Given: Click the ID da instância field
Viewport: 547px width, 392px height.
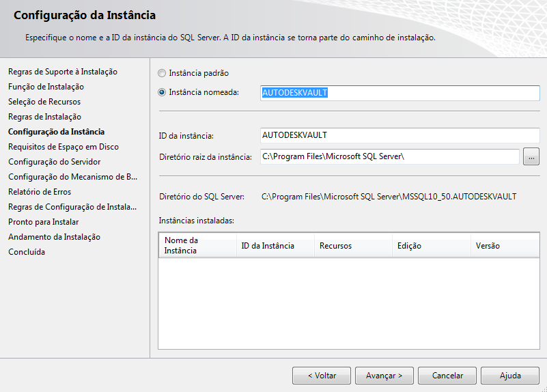Looking at the screenshot, I should click(x=399, y=135).
